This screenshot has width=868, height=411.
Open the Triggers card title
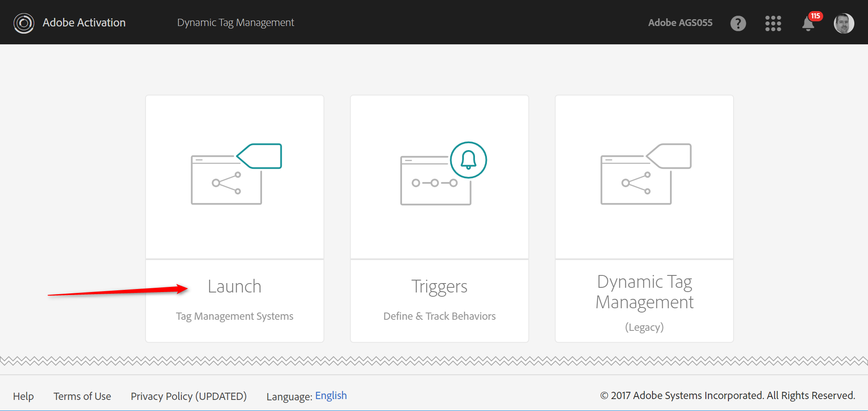point(439,287)
